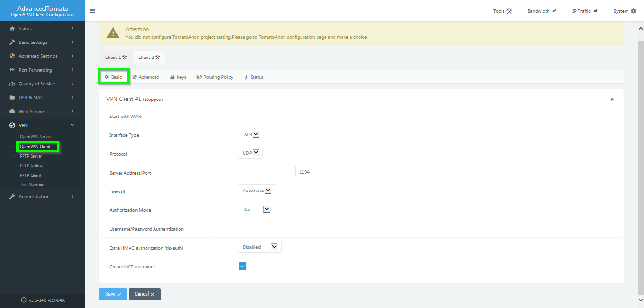The image size is (644, 308).
Task: Click the IP Traffic chart icon
Action: [595, 11]
